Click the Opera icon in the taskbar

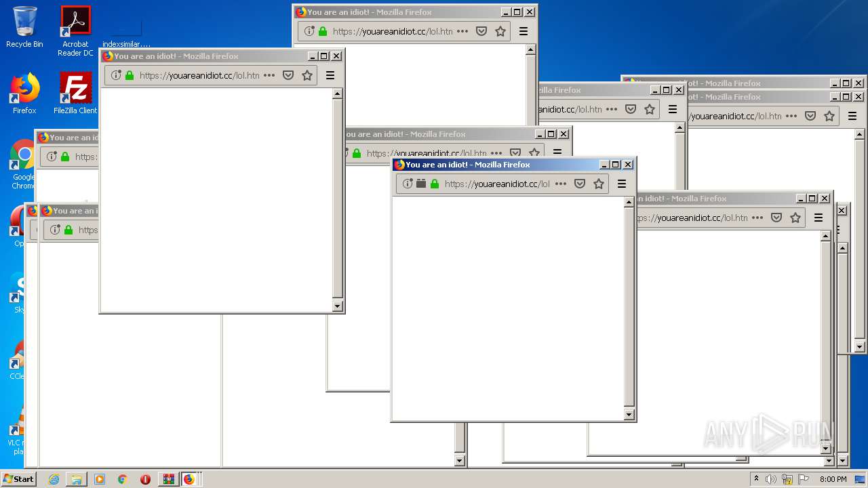pos(145,479)
